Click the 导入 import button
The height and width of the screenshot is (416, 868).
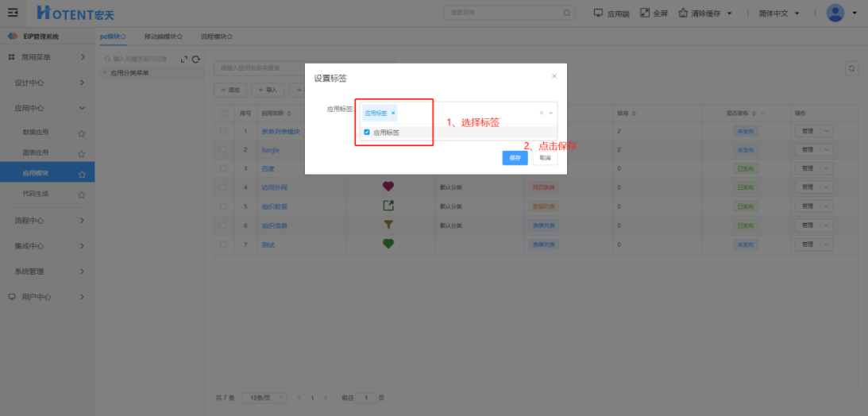pos(268,90)
